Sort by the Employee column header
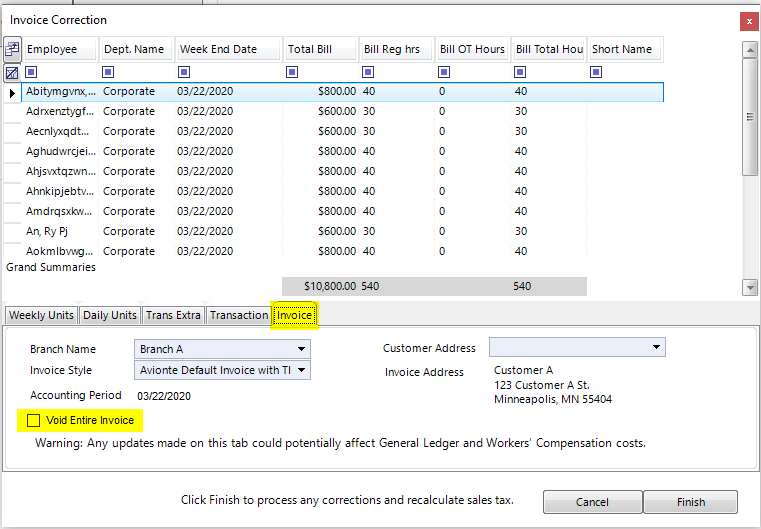 (x=61, y=49)
